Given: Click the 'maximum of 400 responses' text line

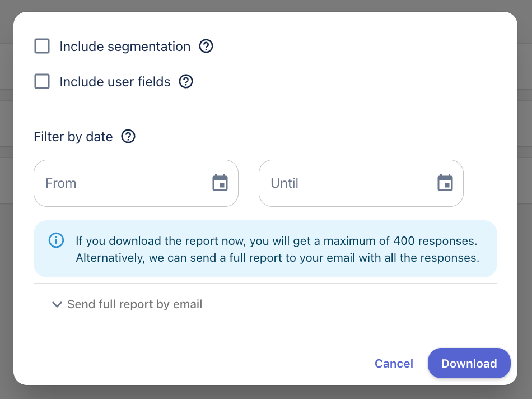Looking at the screenshot, I should (276, 242).
